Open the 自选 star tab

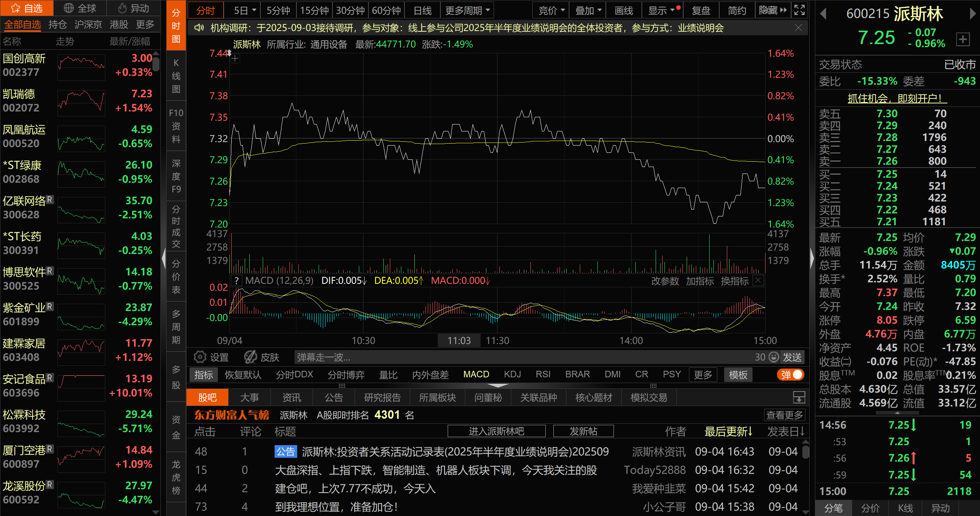(x=26, y=8)
